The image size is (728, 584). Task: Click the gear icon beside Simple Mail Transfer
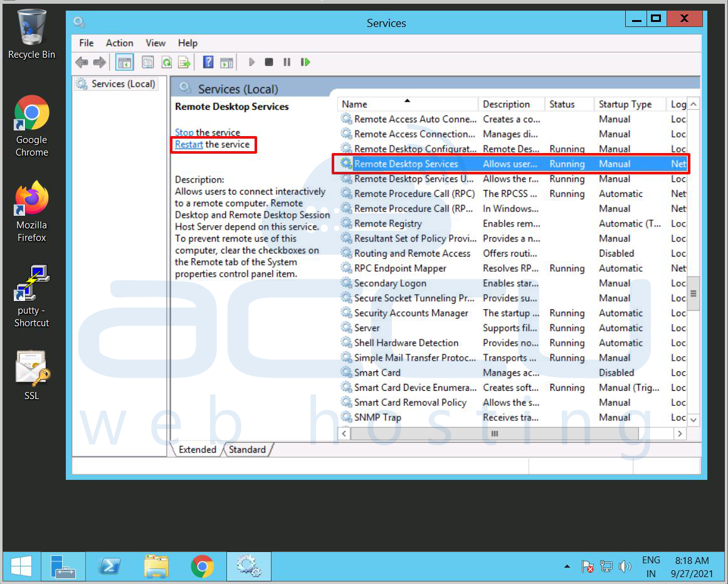(x=346, y=358)
